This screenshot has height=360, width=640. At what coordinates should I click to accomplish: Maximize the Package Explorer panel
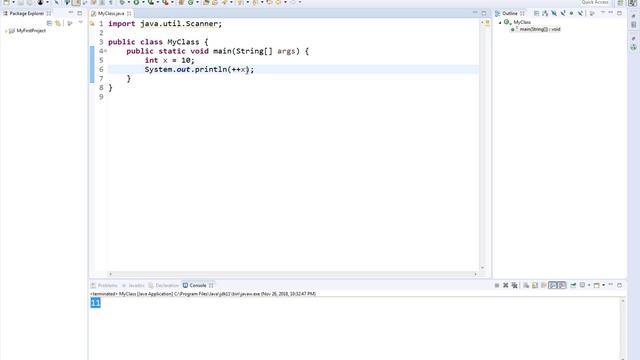80,13
